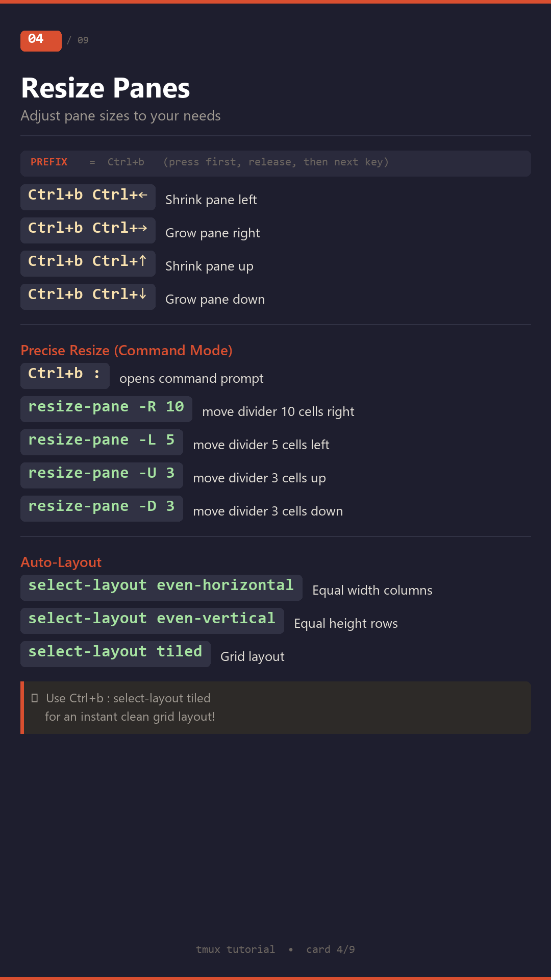Click the resize-pane -L 5 command
This screenshot has height=980, width=551.
[x=102, y=442]
